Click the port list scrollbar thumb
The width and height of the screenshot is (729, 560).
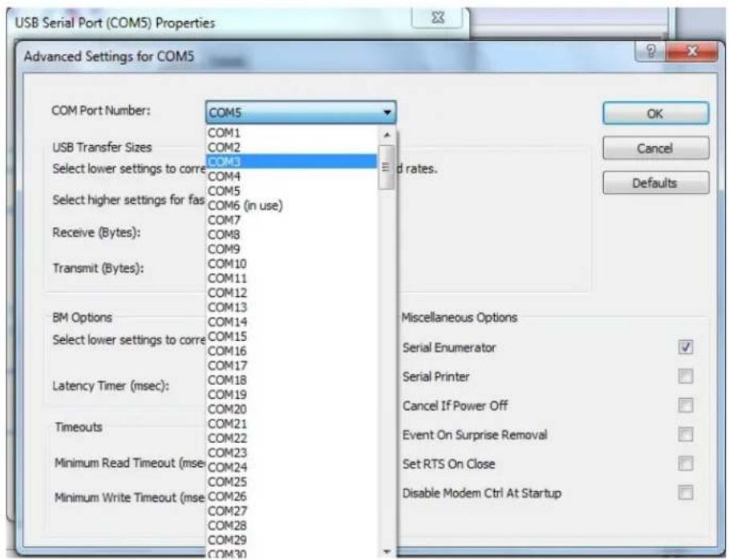pyautogui.click(x=387, y=167)
